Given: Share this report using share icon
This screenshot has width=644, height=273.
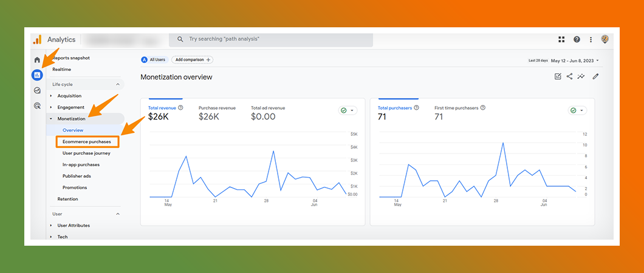Looking at the screenshot, I should pos(569,76).
